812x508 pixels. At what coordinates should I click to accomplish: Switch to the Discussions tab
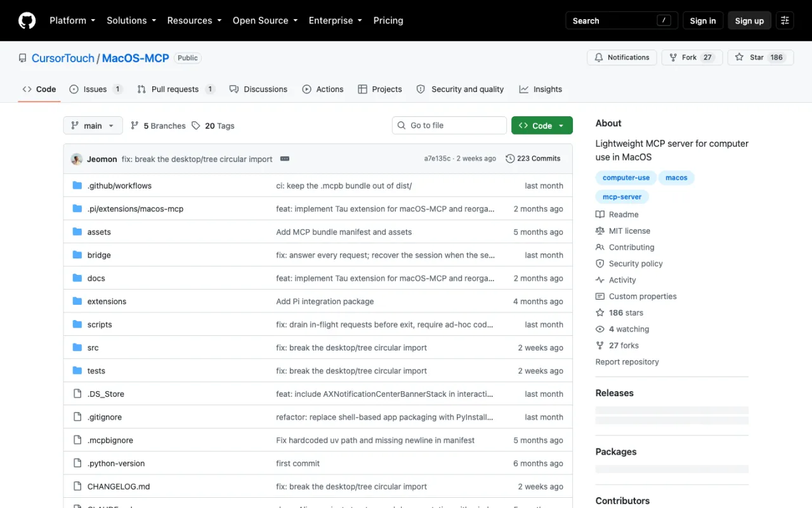(x=258, y=89)
